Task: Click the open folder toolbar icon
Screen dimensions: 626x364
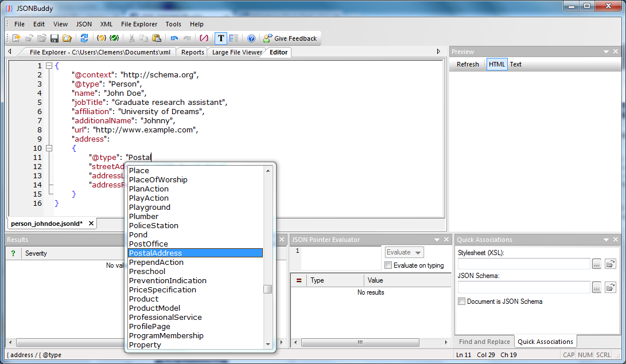Action: coord(41,38)
